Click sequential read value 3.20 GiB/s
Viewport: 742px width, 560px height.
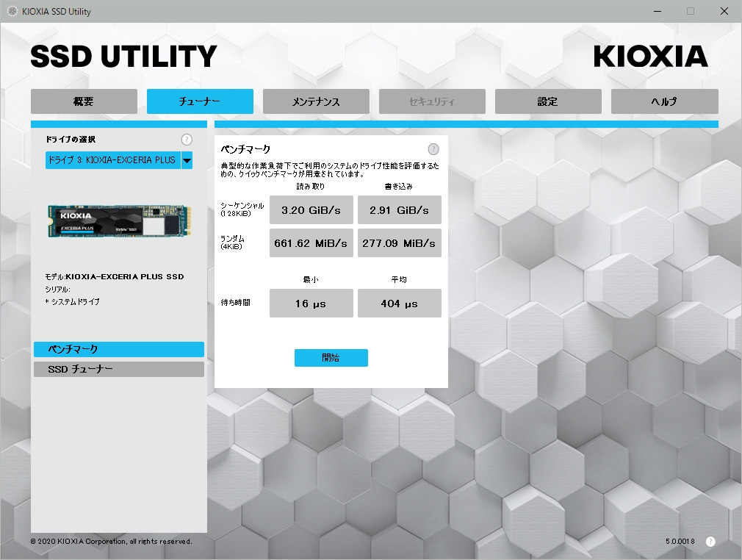pos(311,209)
